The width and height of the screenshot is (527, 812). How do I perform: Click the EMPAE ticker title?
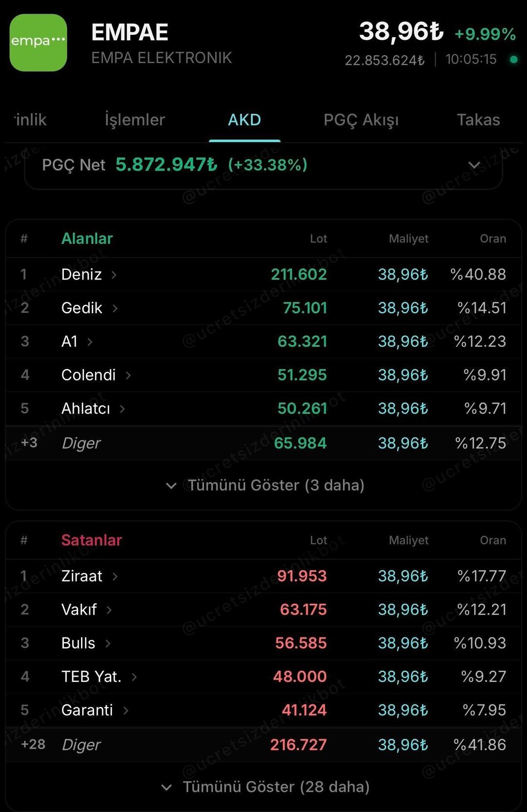point(130,33)
